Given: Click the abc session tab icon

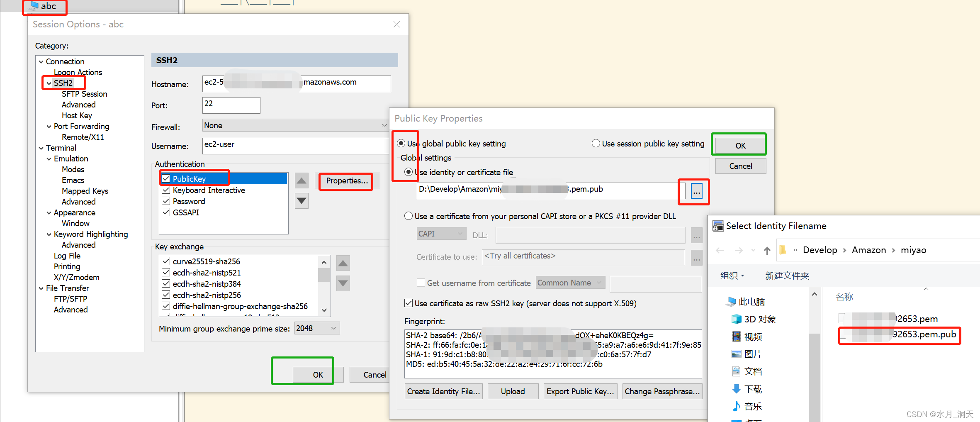Looking at the screenshot, I should pos(34,6).
